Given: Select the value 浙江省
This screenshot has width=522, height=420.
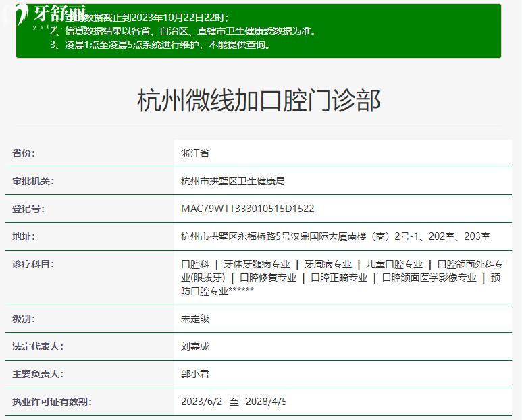Looking at the screenshot, I should coord(195,153).
